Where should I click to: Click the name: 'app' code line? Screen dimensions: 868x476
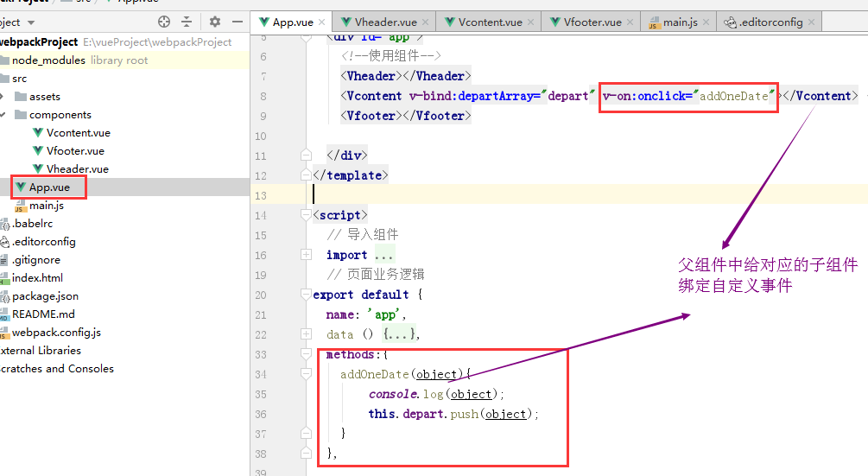pyautogui.click(x=366, y=314)
